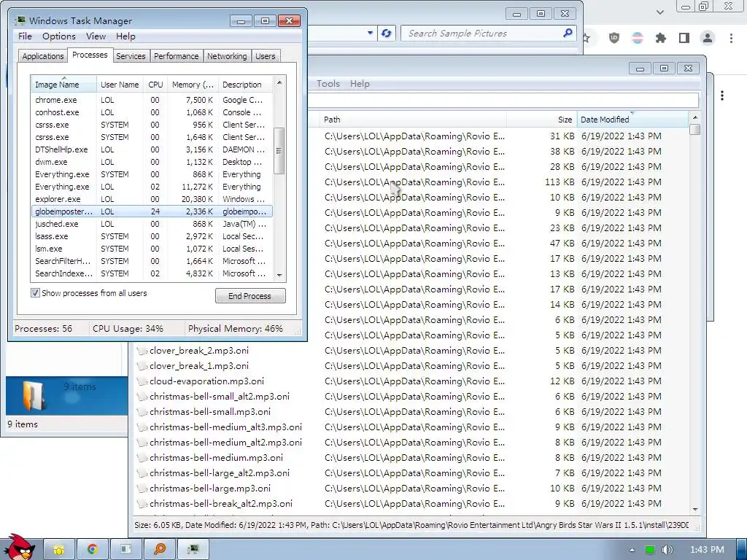Select clover_break_1.mp3.oni file
This screenshot has width=747, height=560.
pos(198,366)
